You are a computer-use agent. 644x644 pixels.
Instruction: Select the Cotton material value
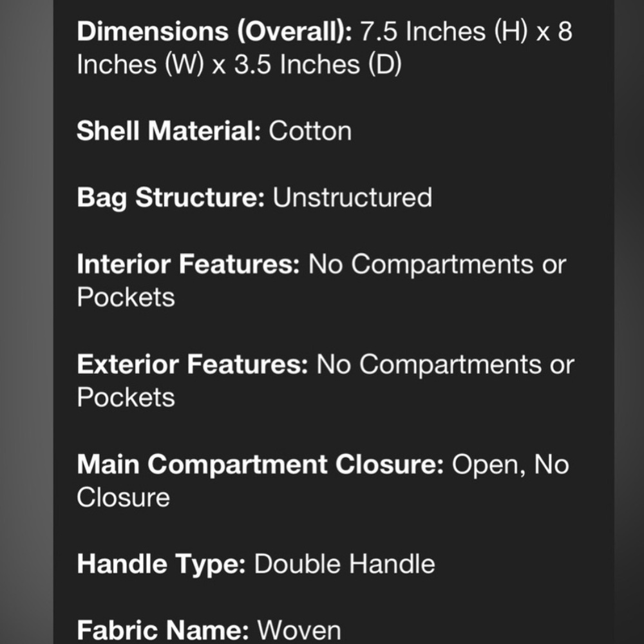pyautogui.click(x=310, y=131)
